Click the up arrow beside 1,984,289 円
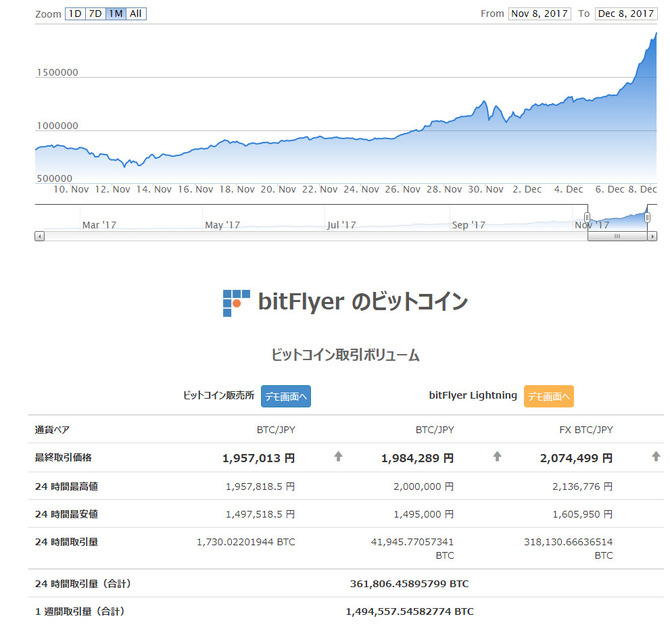 coord(497,456)
